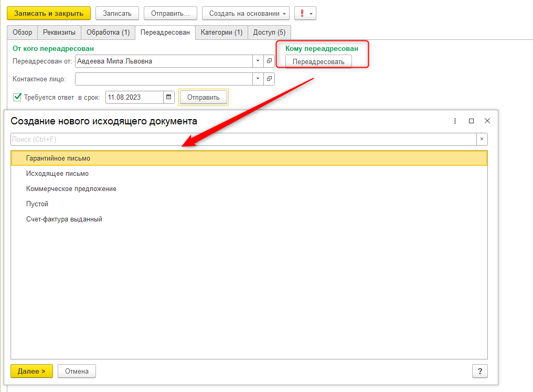This screenshot has height=392, width=533.
Task: Open the Авдеева Мила Львовна record via open icon
Action: [x=269, y=61]
